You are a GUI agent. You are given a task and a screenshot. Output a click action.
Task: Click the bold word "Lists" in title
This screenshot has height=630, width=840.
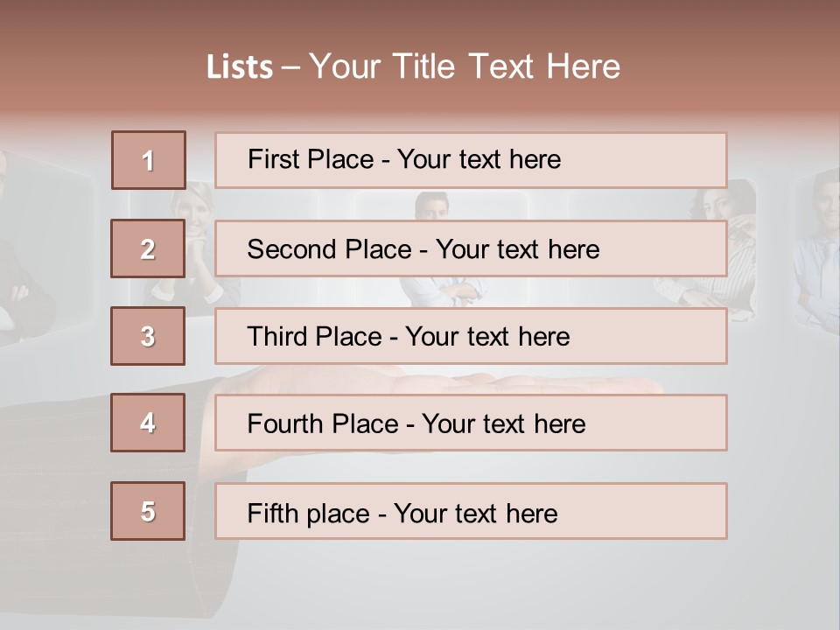(x=239, y=67)
